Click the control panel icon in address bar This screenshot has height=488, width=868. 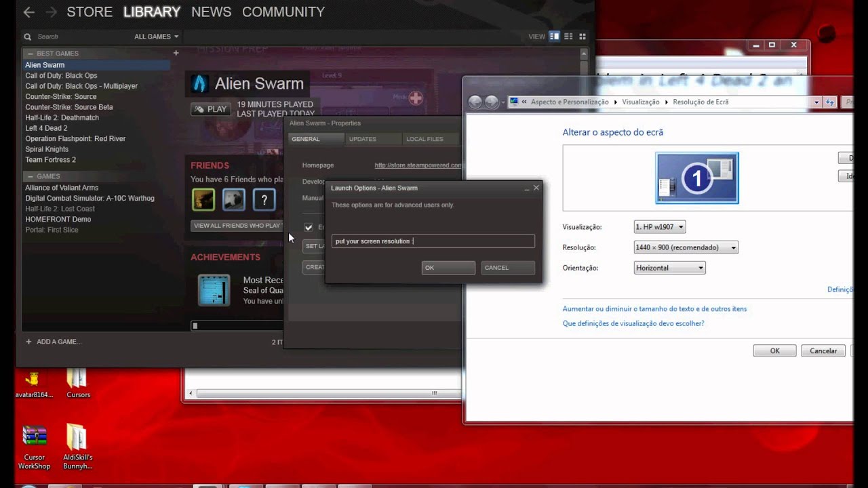coord(514,102)
